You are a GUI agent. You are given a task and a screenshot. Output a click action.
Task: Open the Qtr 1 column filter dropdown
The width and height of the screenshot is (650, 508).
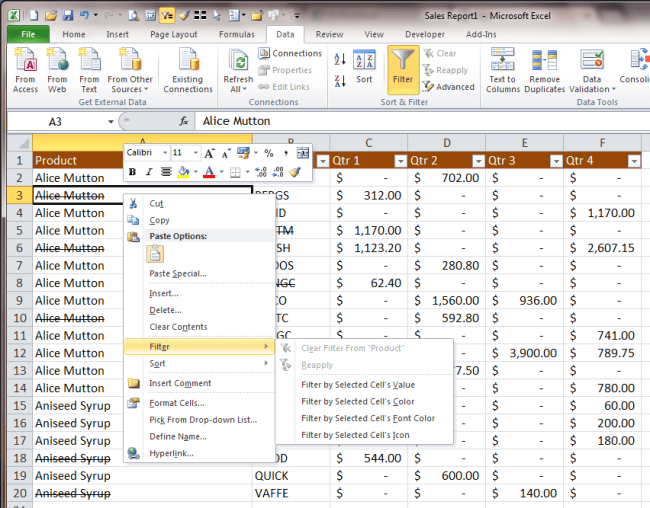coord(400,161)
